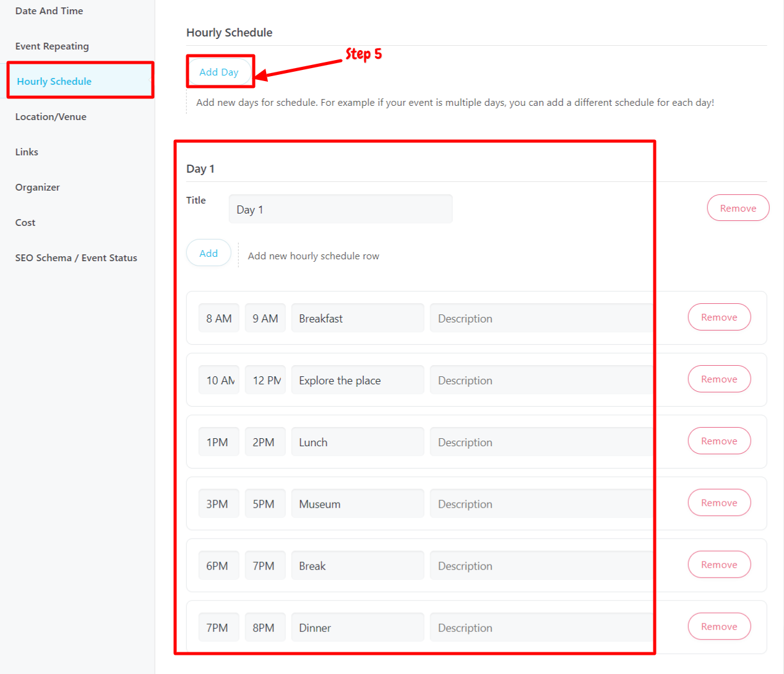Edit the 12 PM end time field
The image size is (784, 674).
pos(265,380)
